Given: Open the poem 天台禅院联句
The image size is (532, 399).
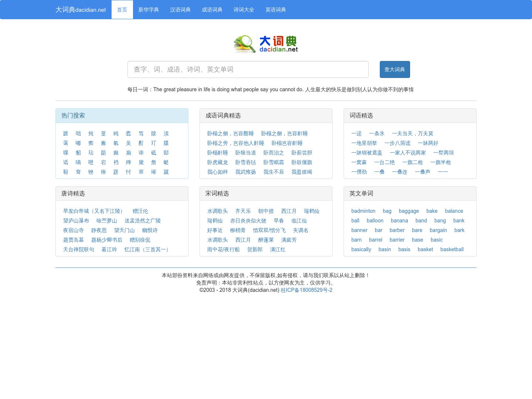Looking at the screenshot, I should [x=79, y=249].
